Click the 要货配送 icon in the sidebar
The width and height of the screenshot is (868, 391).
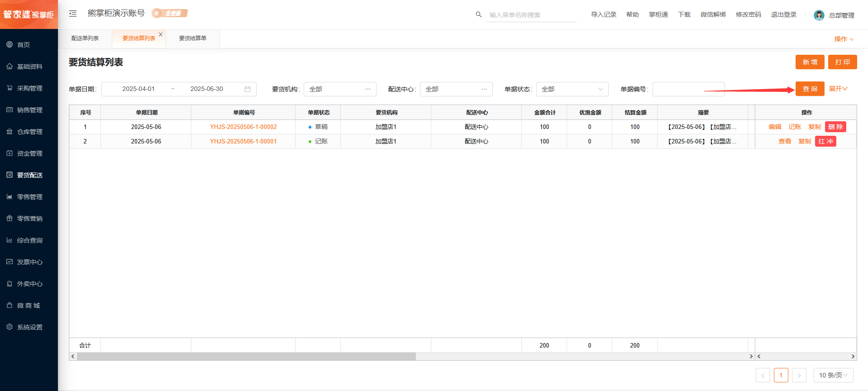coord(10,175)
